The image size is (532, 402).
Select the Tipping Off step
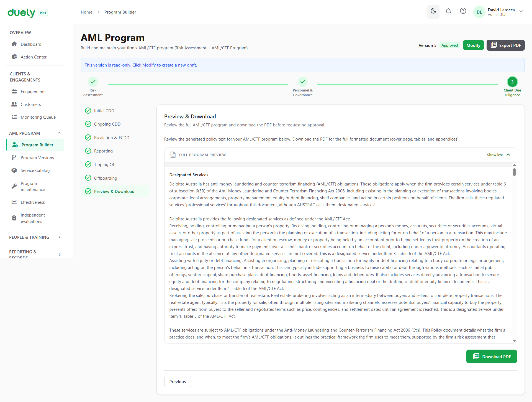pos(115,164)
